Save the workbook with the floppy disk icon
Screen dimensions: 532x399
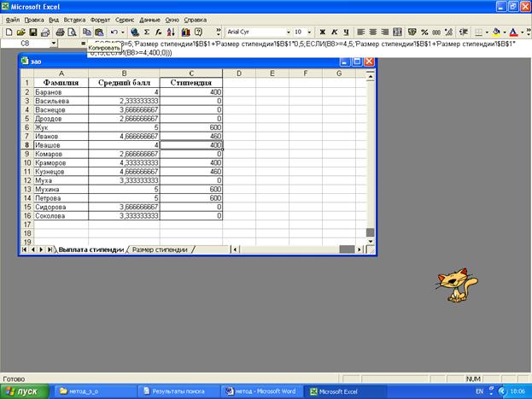tap(33, 32)
